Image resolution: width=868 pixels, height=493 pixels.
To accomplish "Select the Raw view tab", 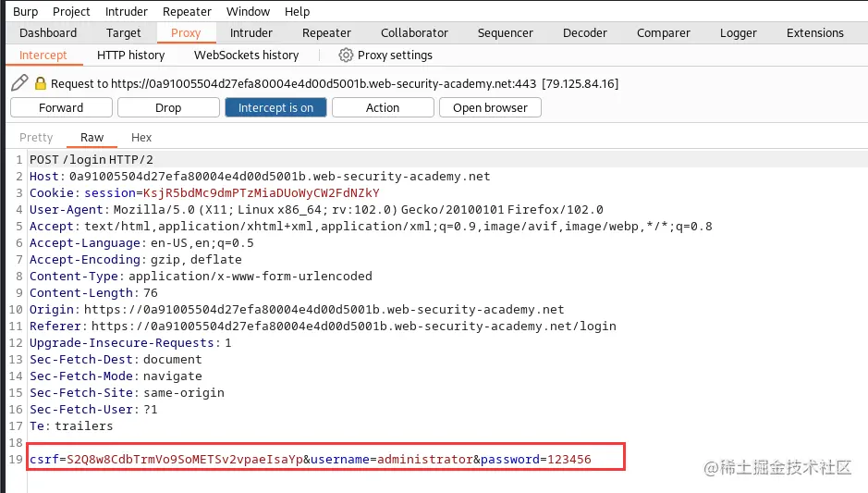I will (x=92, y=138).
